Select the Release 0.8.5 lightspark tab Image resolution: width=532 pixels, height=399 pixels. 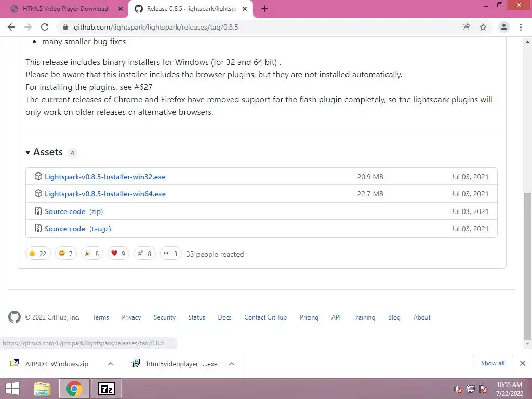(190, 9)
